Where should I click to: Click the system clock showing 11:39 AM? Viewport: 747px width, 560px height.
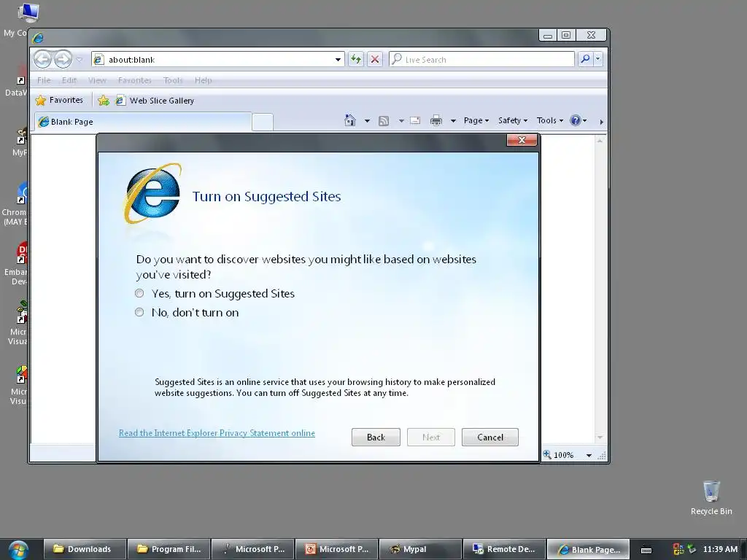tap(720, 549)
